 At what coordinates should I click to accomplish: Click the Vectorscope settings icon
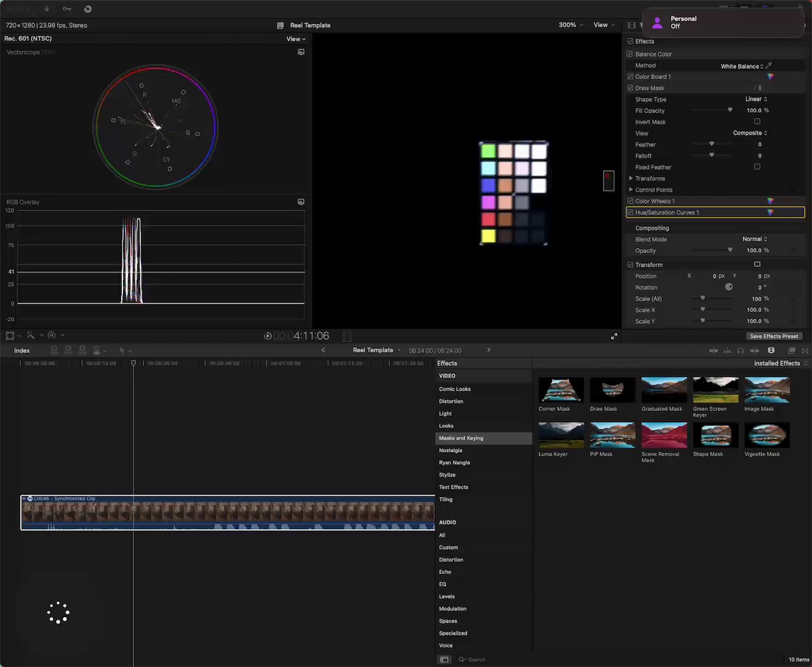pyautogui.click(x=301, y=52)
